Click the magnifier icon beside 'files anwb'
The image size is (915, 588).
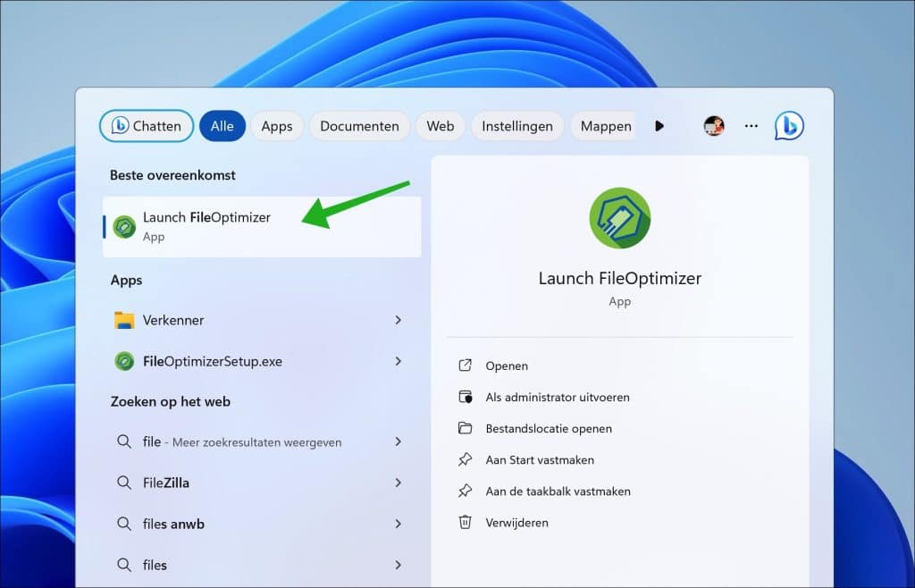(x=123, y=524)
